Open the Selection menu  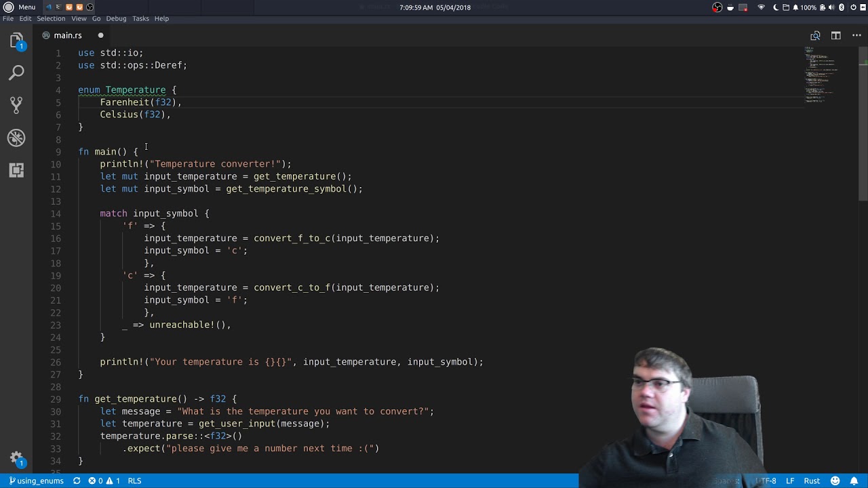51,18
